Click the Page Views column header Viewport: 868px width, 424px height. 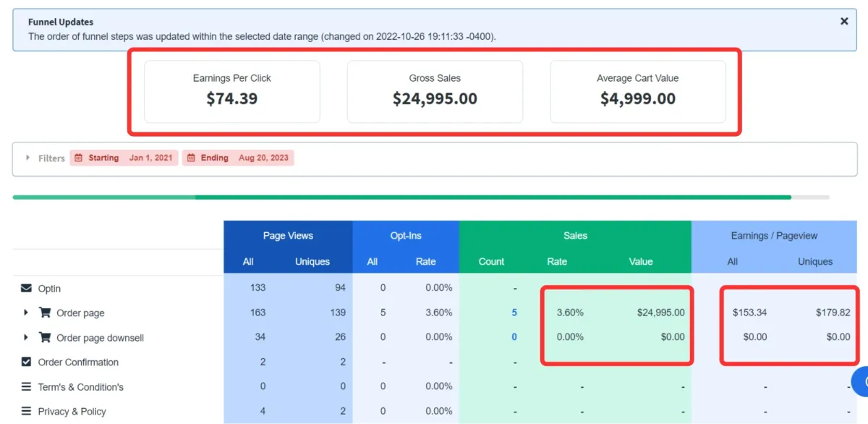(x=288, y=235)
